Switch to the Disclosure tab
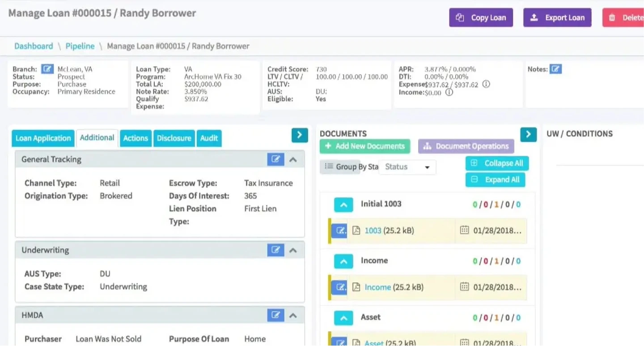 (x=174, y=138)
